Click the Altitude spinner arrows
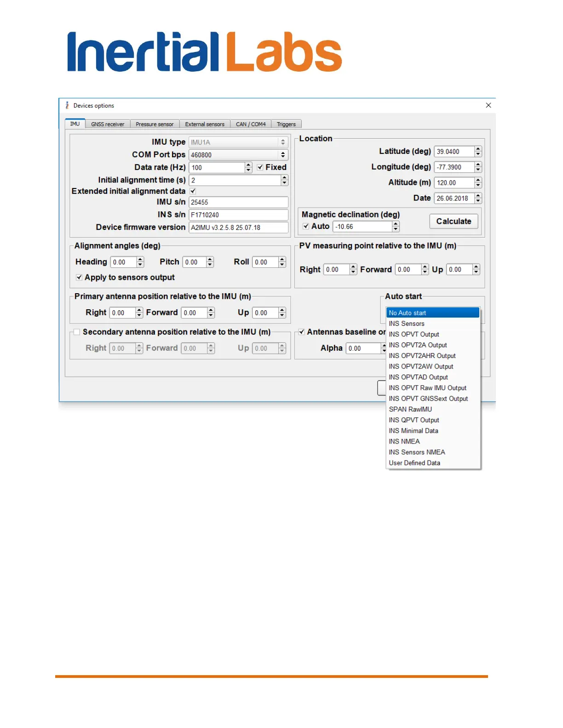 [478, 182]
